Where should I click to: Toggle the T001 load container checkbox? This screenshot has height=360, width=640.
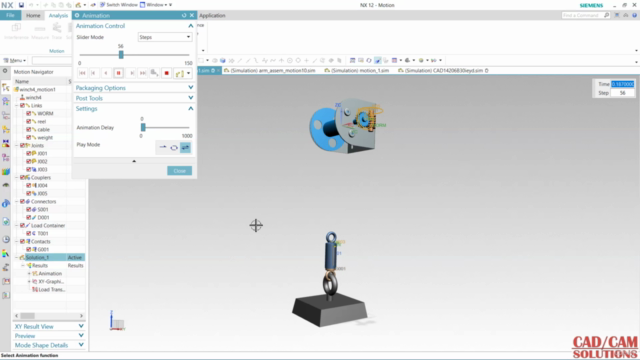(x=29, y=233)
